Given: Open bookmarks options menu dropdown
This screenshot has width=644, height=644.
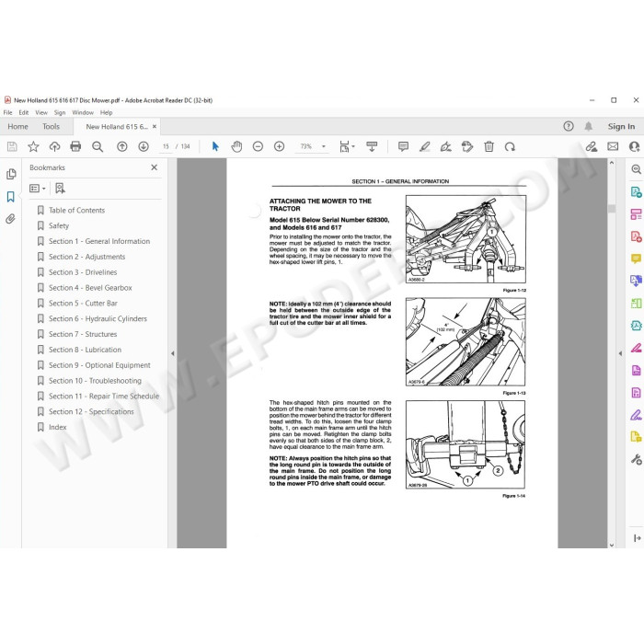Looking at the screenshot, I should [x=38, y=189].
